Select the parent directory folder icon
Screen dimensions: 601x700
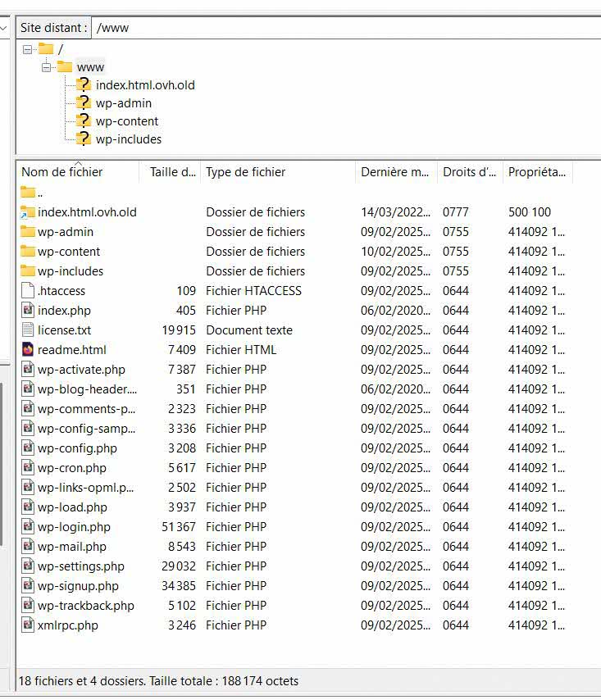28,193
